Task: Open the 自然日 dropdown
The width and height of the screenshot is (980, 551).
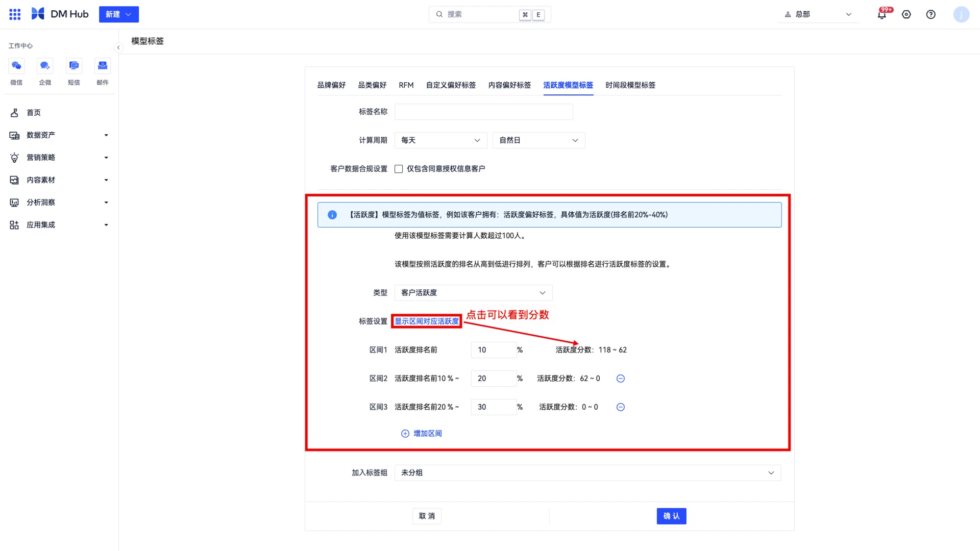Action: (x=539, y=140)
